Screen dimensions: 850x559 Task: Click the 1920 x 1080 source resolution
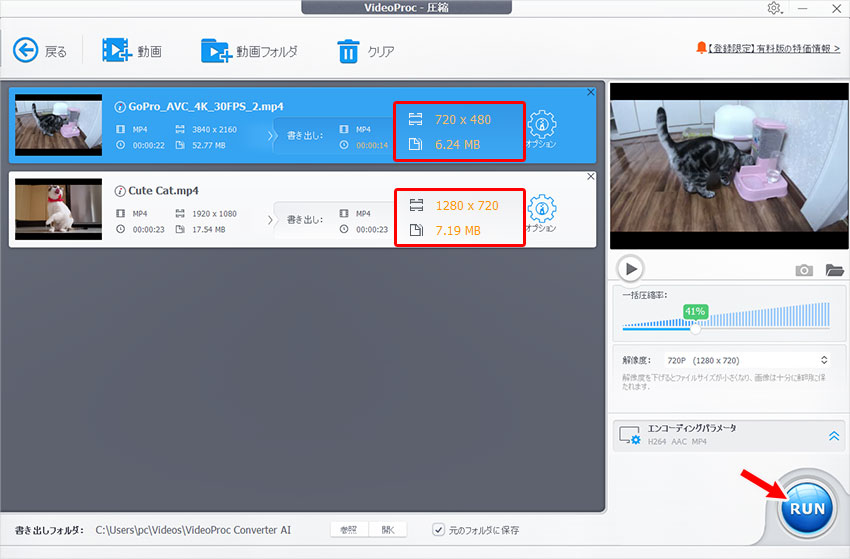[214, 213]
